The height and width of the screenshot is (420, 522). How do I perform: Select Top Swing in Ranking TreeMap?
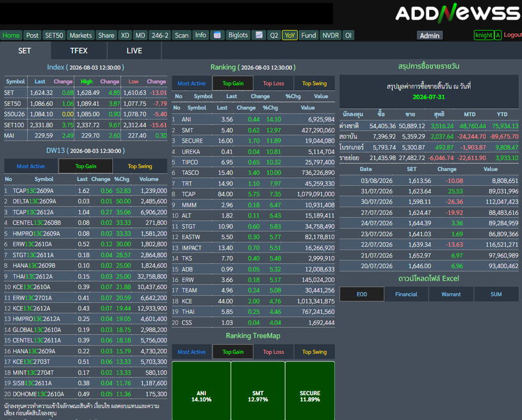[314, 351]
